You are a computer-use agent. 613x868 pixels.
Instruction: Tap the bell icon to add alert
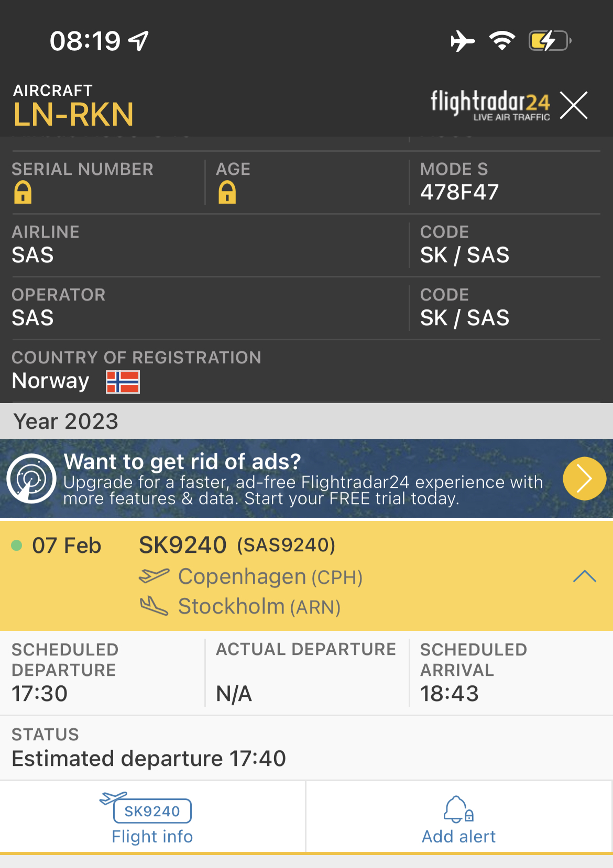click(x=458, y=809)
